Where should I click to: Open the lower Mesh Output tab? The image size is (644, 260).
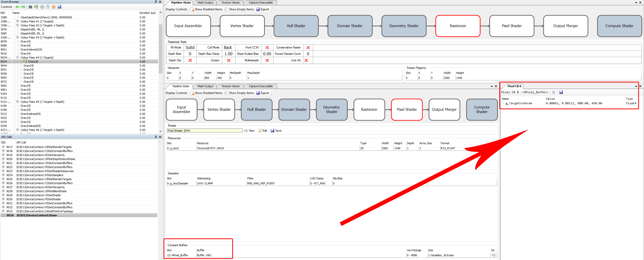[x=205, y=86]
